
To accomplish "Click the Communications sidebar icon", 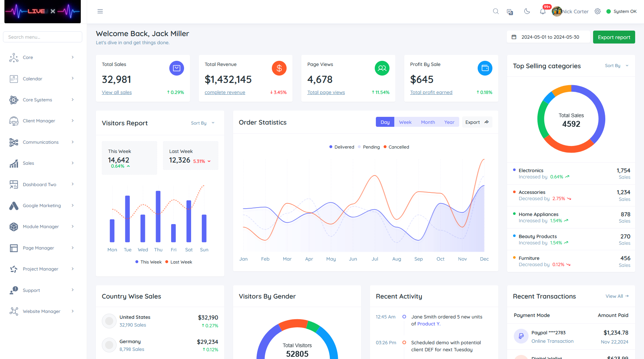I will [x=14, y=142].
